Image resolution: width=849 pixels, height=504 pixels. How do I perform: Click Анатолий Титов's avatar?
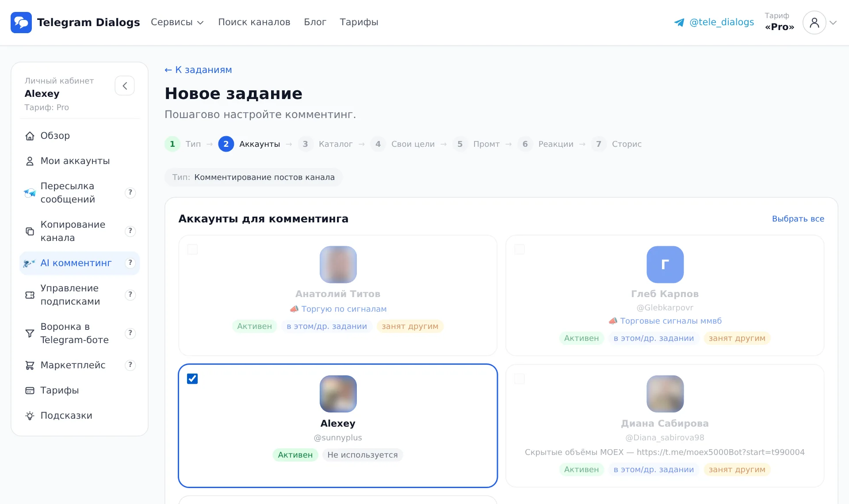(x=338, y=264)
